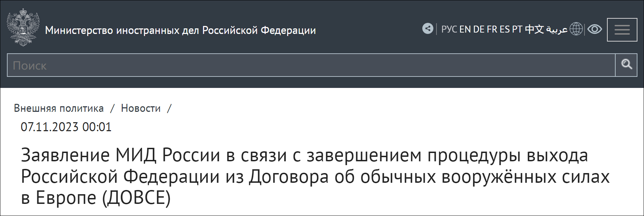Click the 07.11.2023 00:01 publication date
The image size is (644, 216).
coord(66,127)
